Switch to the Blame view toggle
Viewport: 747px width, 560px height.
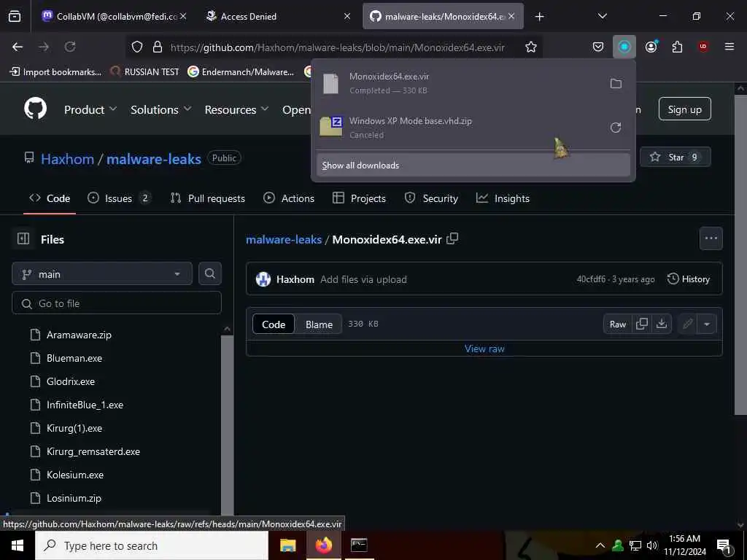(319, 324)
